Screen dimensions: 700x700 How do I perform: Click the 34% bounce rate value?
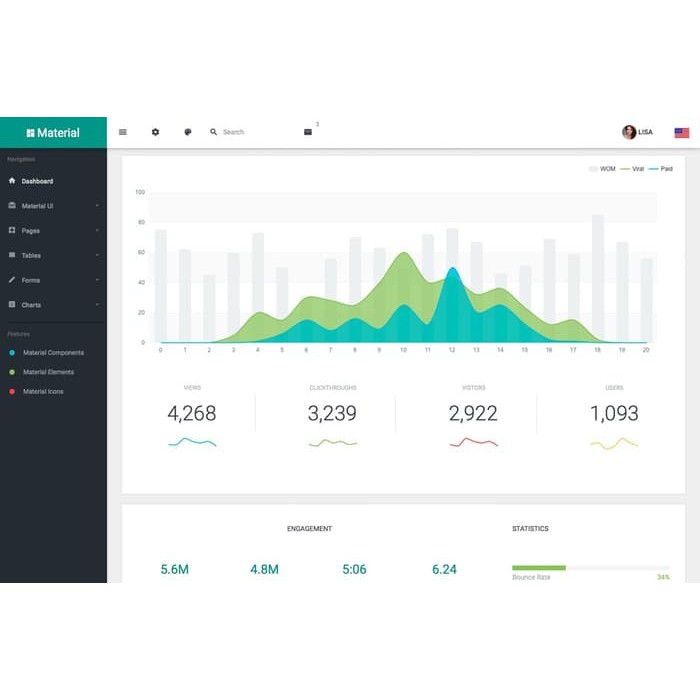pos(663,577)
